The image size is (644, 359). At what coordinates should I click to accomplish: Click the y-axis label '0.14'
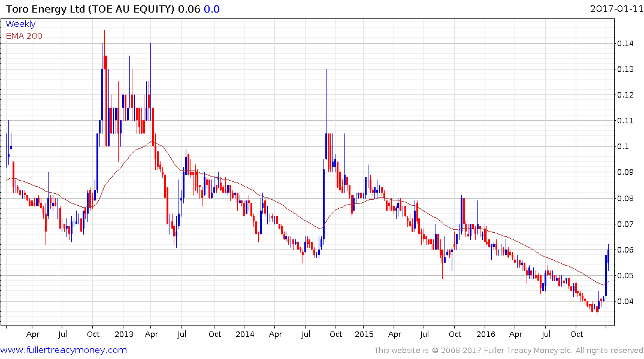point(625,44)
